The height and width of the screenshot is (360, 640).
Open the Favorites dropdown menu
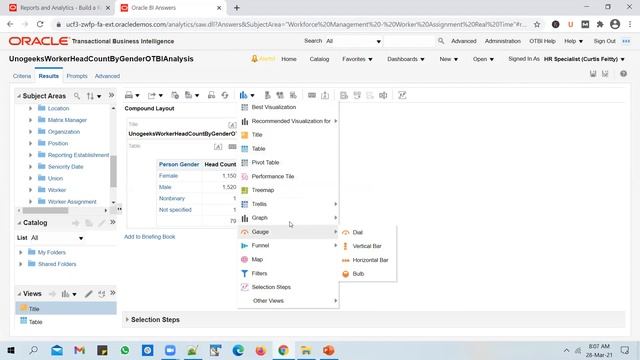tap(357, 59)
